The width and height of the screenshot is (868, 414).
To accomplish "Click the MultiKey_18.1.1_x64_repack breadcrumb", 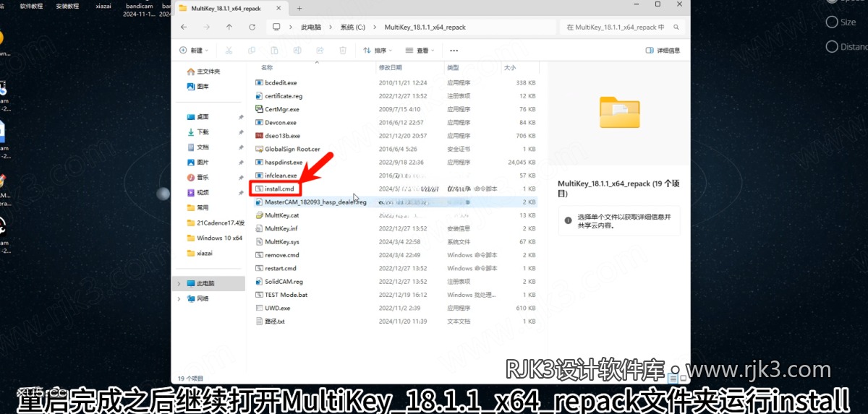I will pyautogui.click(x=425, y=27).
